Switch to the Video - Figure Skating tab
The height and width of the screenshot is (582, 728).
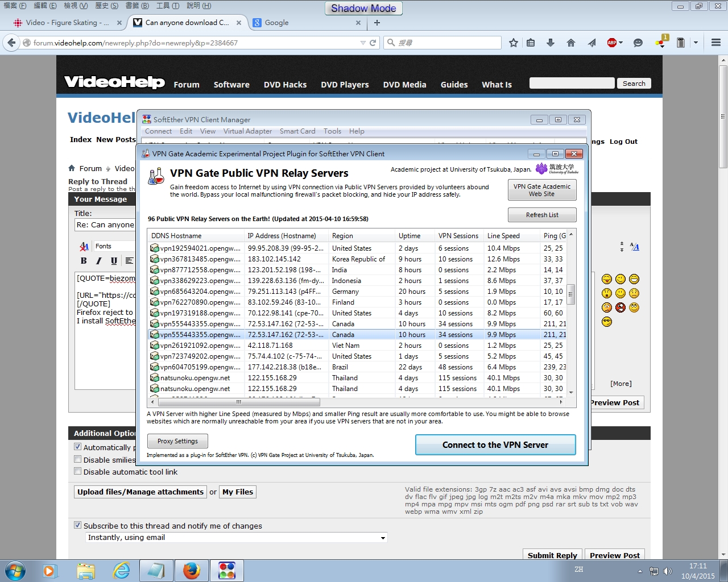point(68,23)
